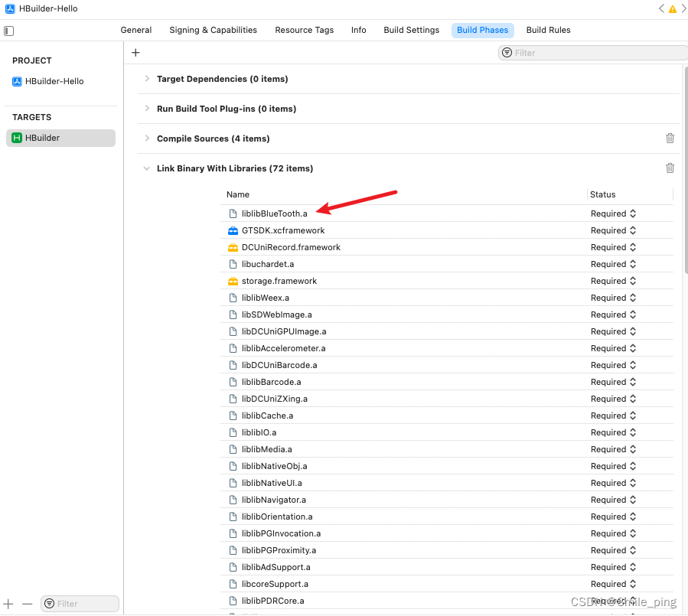Expand Run Build Tool Plug-ins section
688x616 pixels.
click(147, 109)
